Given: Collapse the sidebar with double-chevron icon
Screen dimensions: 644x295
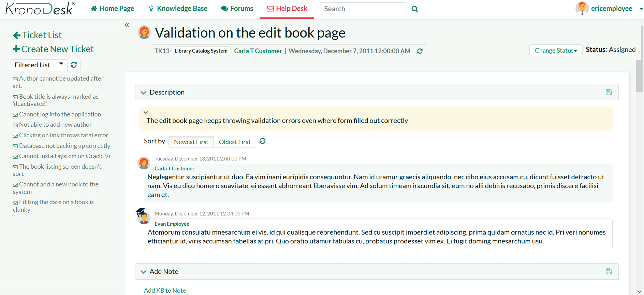Looking at the screenshot, I should tap(127, 25).
